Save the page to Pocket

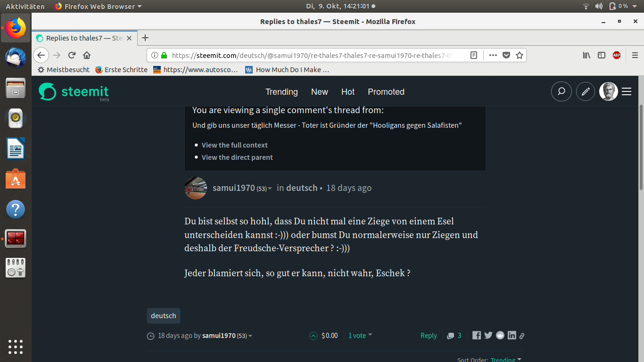(506, 55)
